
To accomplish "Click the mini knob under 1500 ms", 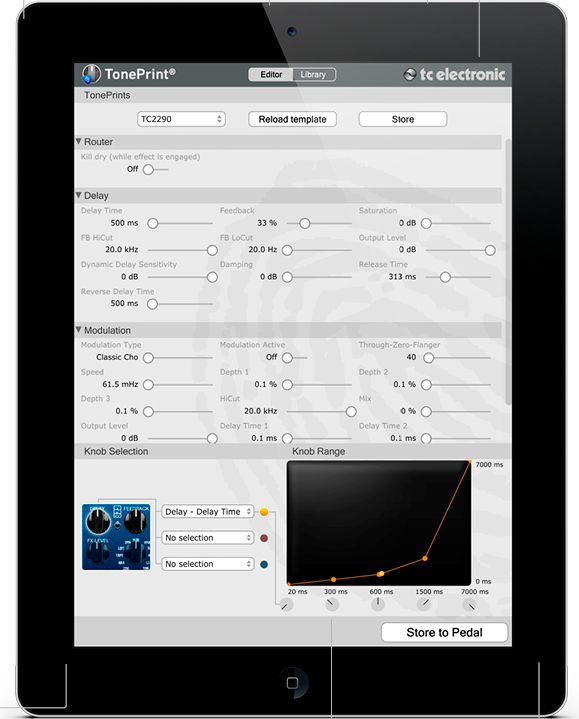I will (x=424, y=604).
